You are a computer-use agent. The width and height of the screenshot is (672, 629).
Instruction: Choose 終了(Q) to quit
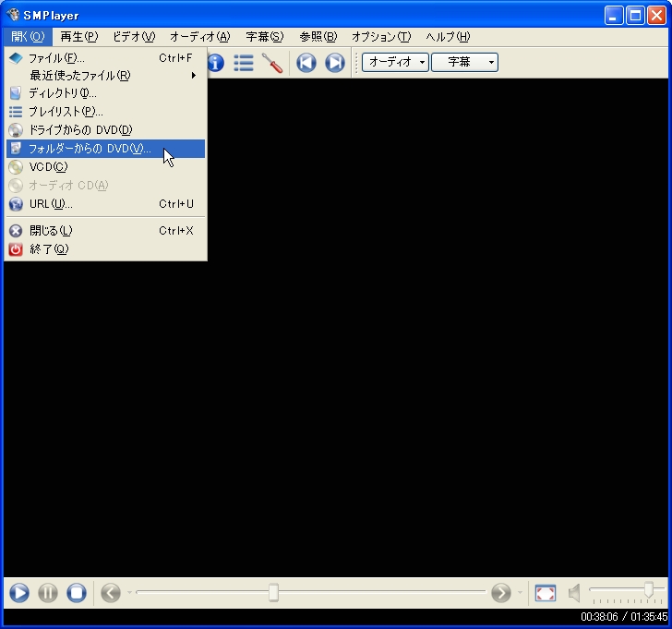tap(105, 249)
